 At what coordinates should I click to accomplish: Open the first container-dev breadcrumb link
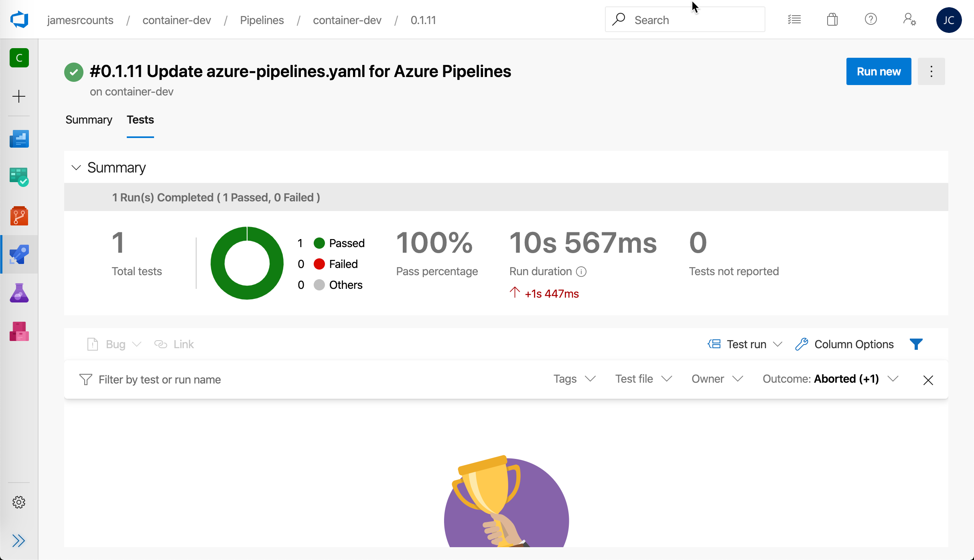coord(177,20)
